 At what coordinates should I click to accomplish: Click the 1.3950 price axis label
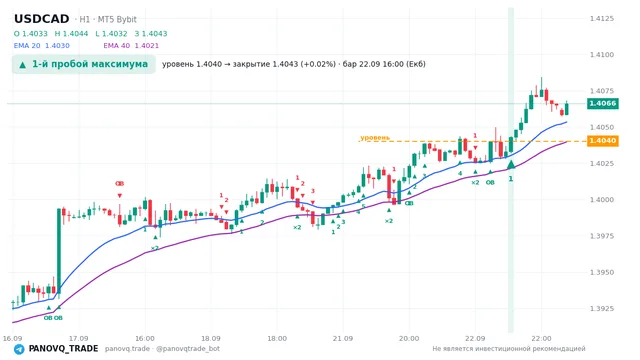(x=602, y=272)
